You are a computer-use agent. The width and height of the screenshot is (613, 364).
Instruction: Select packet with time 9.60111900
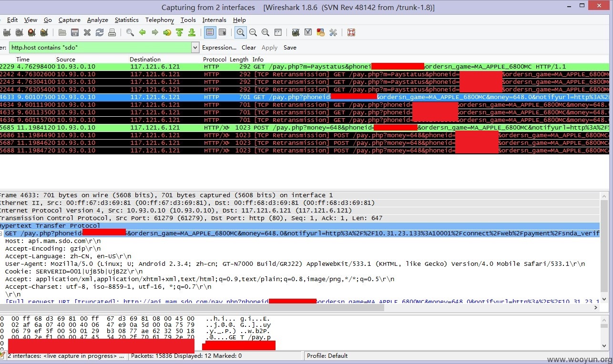[305, 105]
